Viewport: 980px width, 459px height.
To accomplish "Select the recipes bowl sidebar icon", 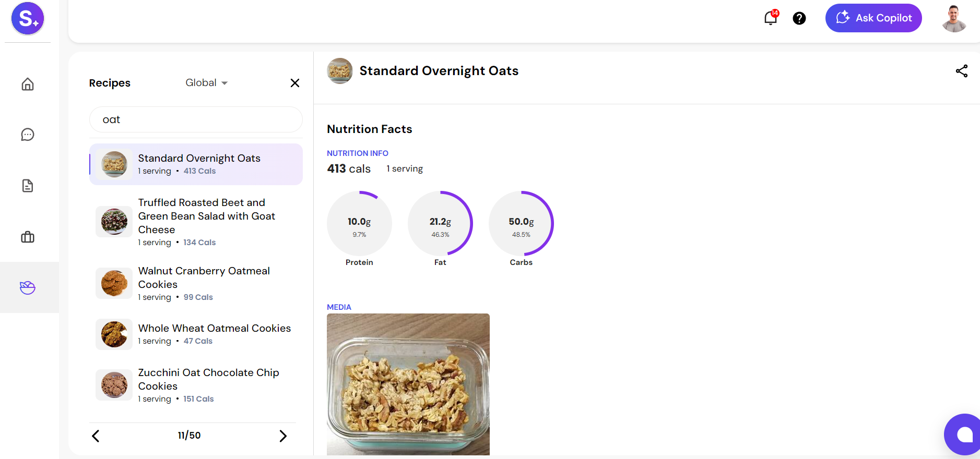I will (28, 287).
